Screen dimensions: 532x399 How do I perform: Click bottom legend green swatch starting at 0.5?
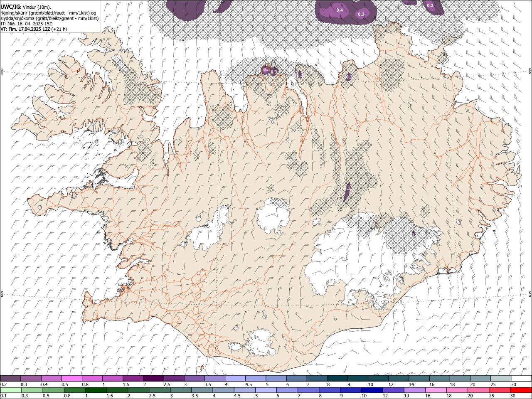tap(53, 390)
